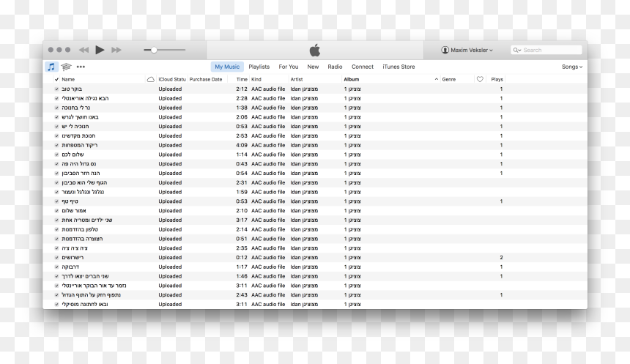
Task: Open the Songs view dropdown
Action: pos(571,67)
